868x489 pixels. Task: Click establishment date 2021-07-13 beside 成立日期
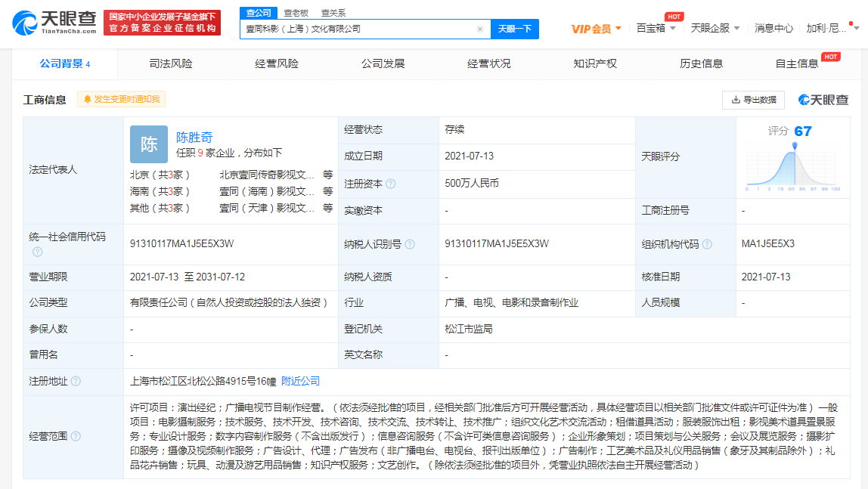click(x=469, y=156)
